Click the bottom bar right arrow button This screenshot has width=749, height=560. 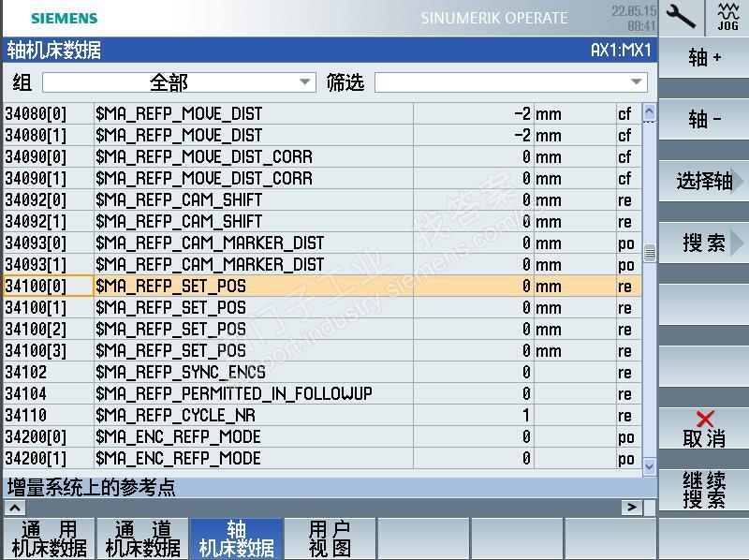point(631,508)
